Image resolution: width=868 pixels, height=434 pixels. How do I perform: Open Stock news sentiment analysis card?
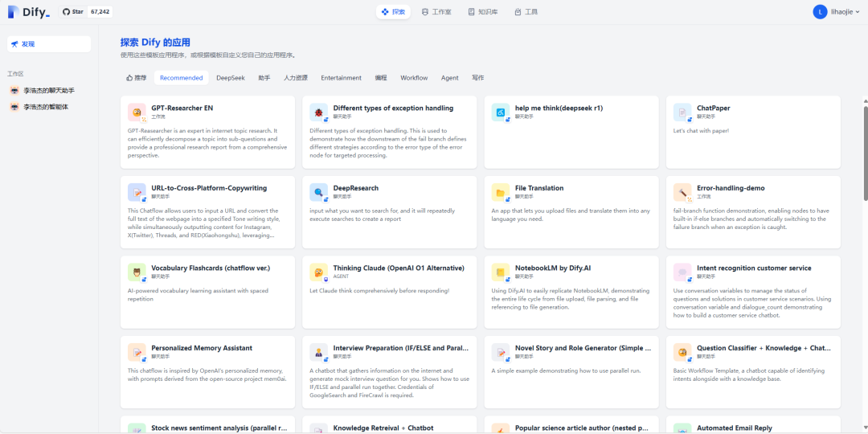tap(207, 424)
